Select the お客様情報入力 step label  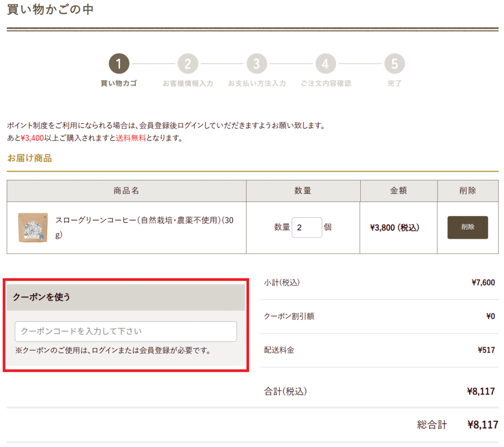(x=188, y=84)
